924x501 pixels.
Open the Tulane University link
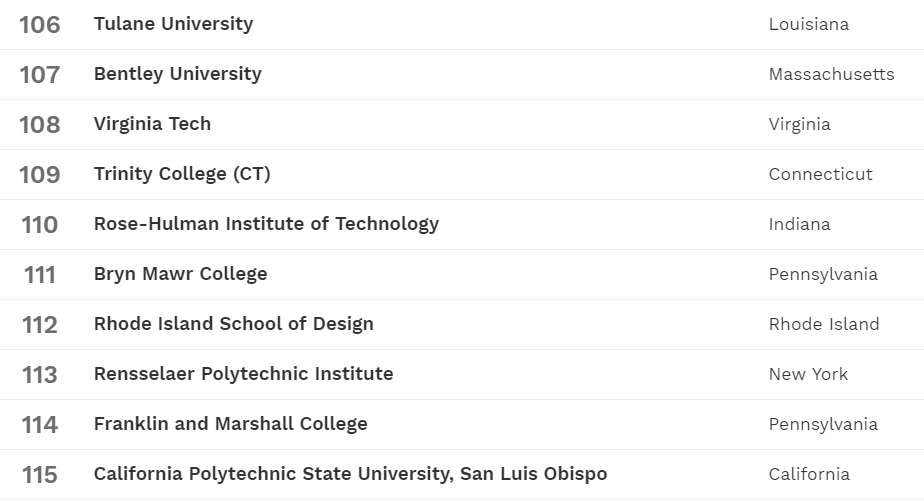(x=173, y=24)
